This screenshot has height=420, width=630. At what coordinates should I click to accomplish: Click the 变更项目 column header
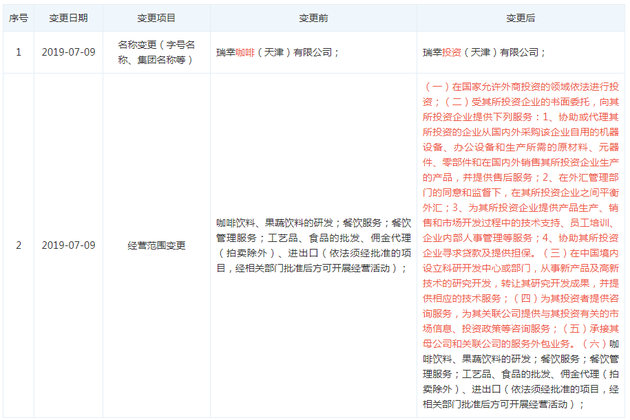pos(156,18)
